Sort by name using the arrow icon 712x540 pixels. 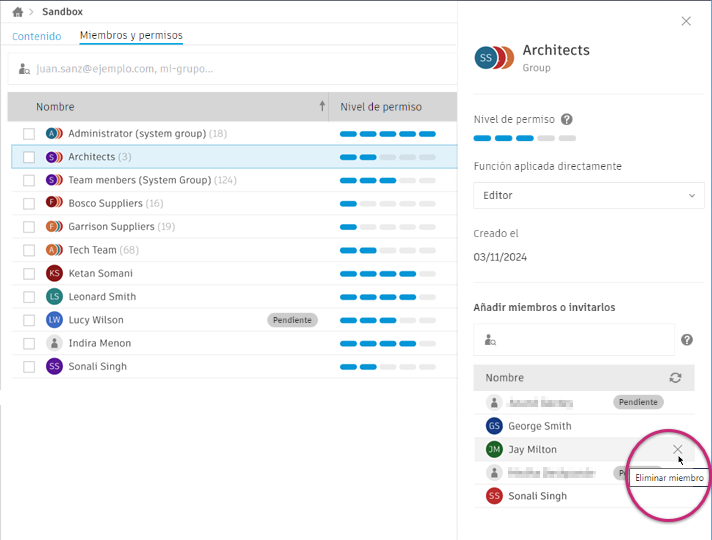click(322, 106)
